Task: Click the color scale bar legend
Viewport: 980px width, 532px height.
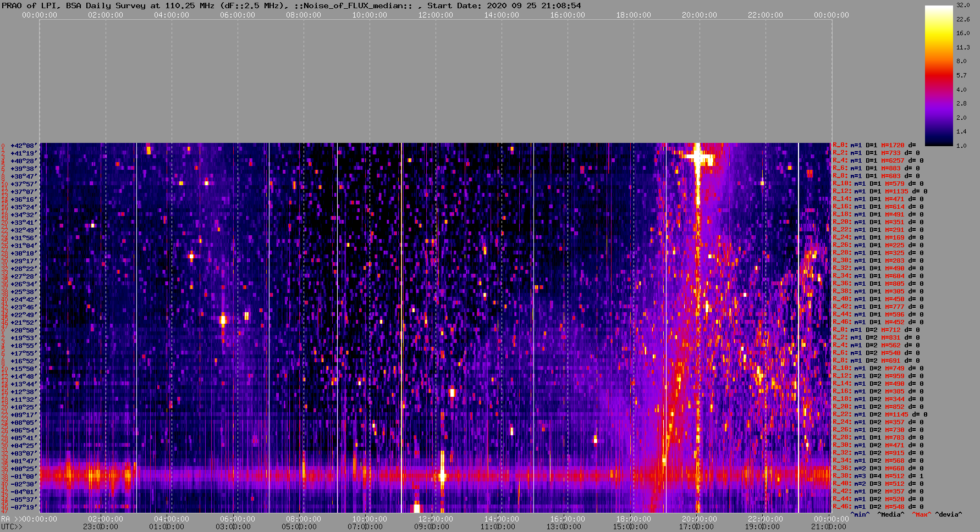Action: 939,75
